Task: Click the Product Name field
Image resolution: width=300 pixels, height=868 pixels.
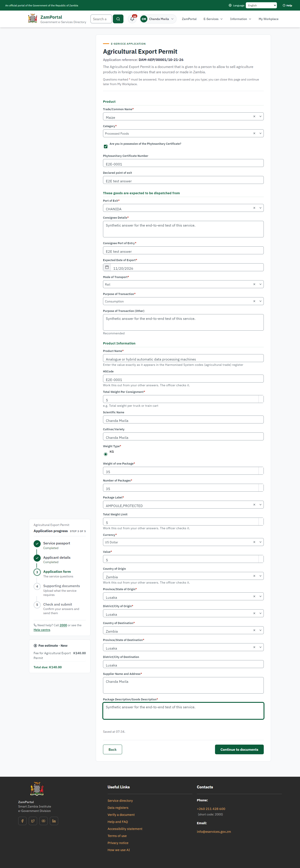Action: 183,358
